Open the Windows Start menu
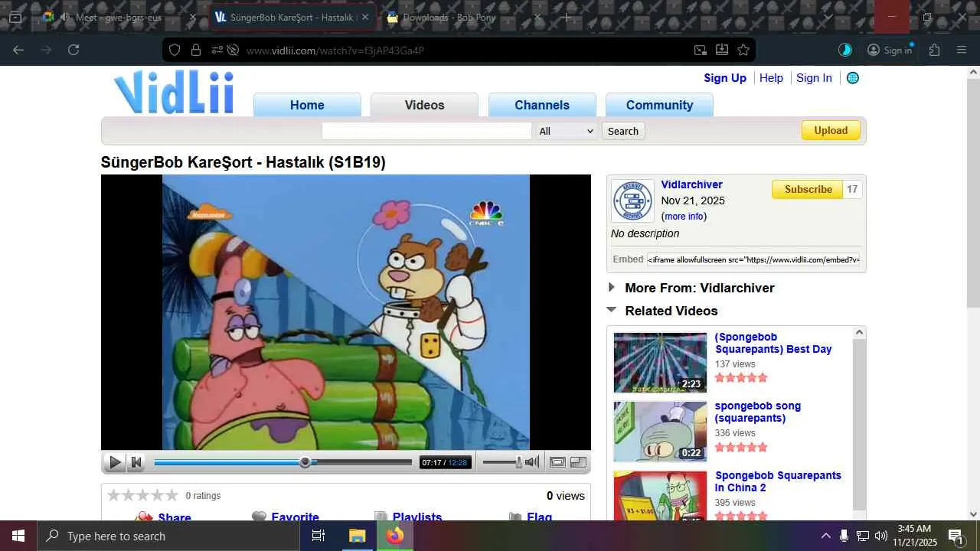Screen dimensions: 980x551 pos(18,536)
